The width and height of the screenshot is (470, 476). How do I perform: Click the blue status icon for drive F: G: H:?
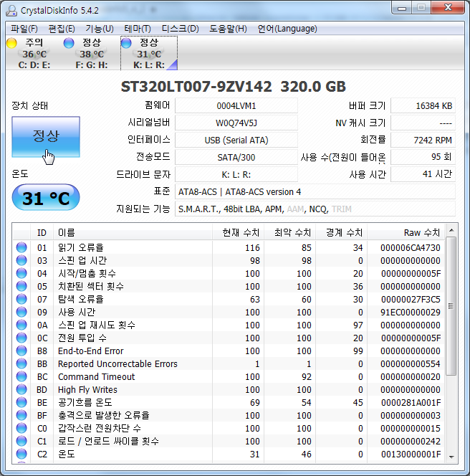[69, 43]
